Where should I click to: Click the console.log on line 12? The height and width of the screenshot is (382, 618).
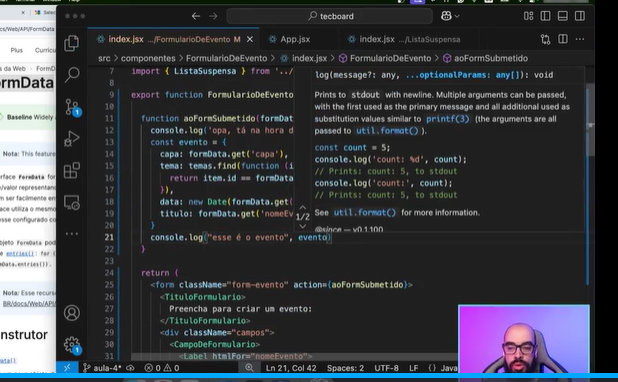[176, 130]
